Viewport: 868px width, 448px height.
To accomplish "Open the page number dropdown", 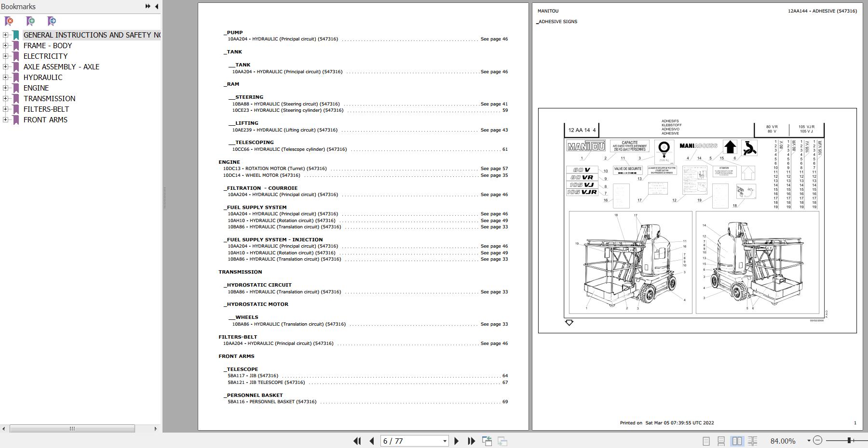I will [x=445, y=441].
